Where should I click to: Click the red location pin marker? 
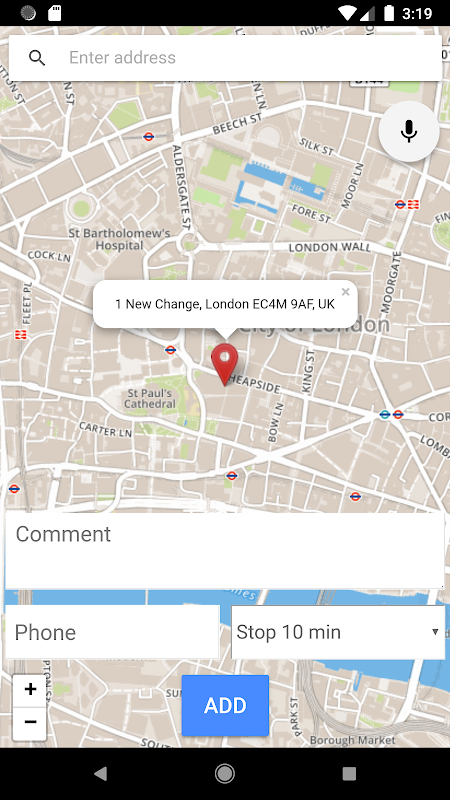pos(224,364)
